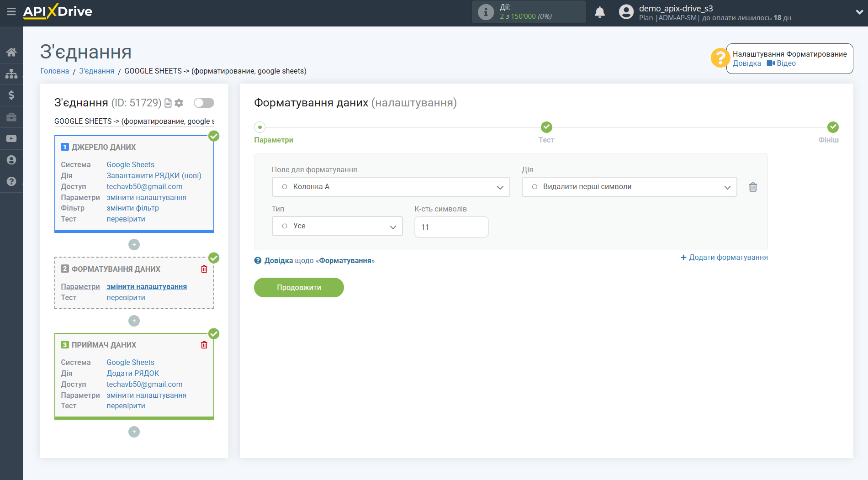Viewport: 868px width, 480px height.
Task: Go to the home sidebar icon
Action: click(11, 52)
